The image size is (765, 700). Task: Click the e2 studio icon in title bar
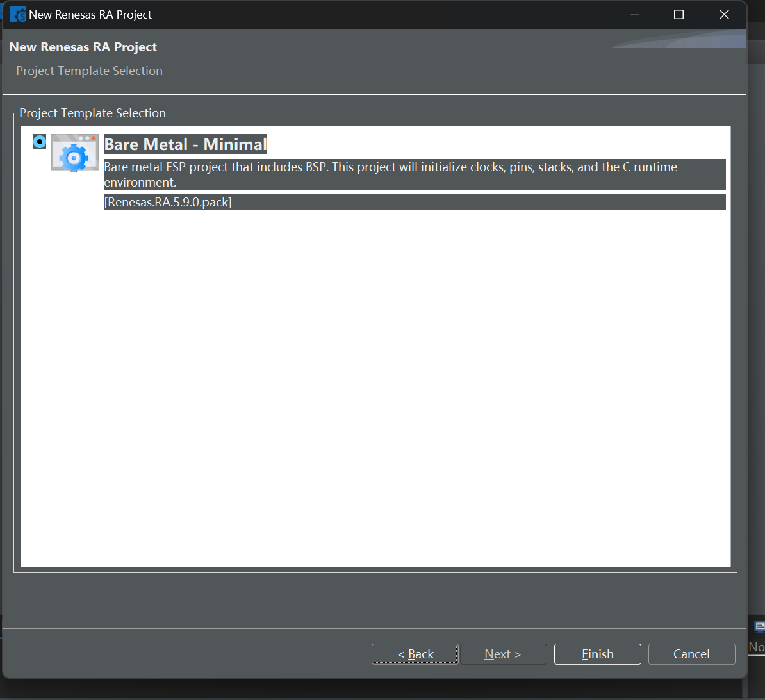(x=18, y=14)
